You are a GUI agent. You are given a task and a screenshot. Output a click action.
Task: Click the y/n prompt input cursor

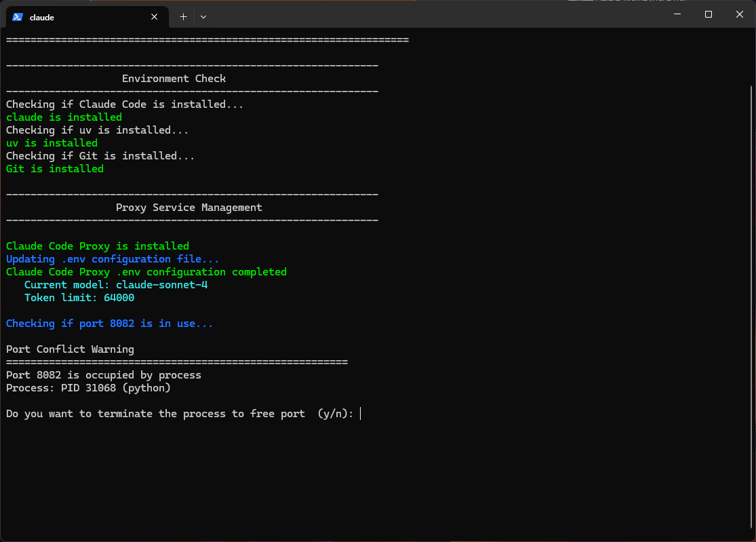[360, 414]
